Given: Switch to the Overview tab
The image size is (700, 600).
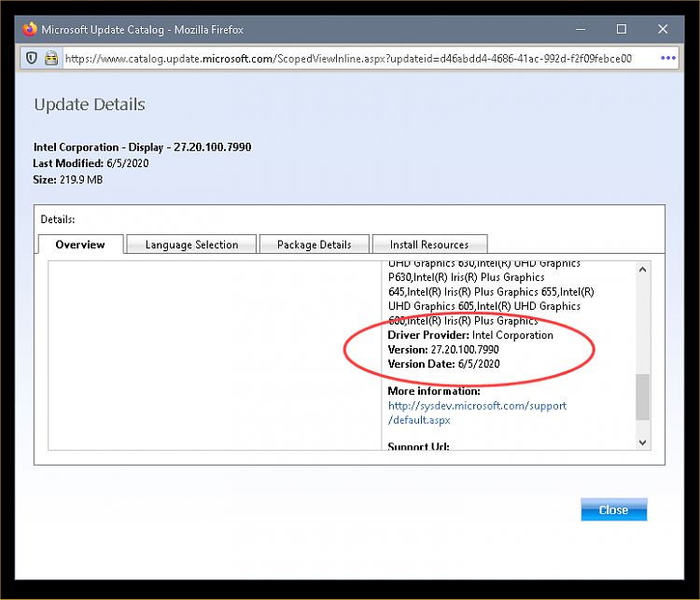Looking at the screenshot, I should (x=80, y=244).
